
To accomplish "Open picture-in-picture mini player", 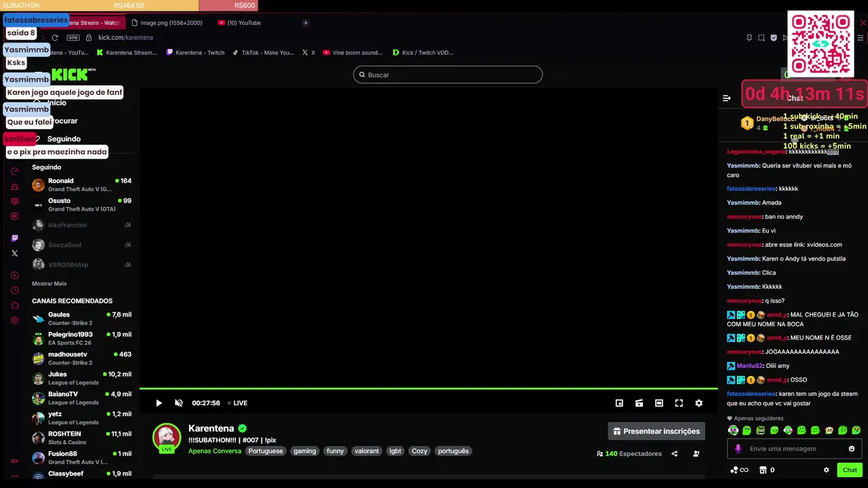I will [619, 403].
